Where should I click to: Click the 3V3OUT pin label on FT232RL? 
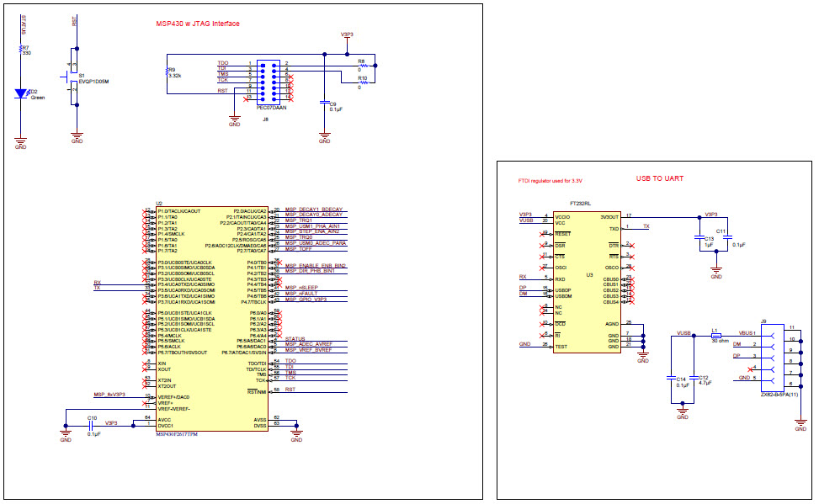pyautogui.click(x=609, y=216)
